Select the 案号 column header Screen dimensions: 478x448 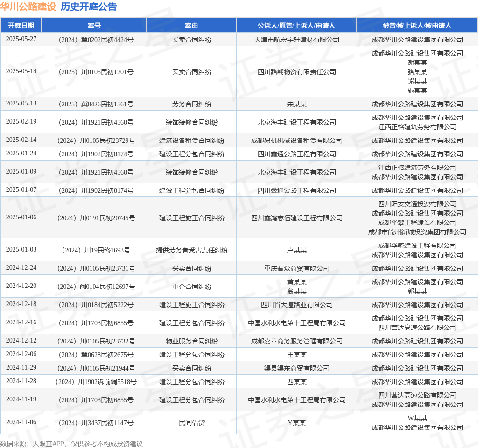pos(94,26)
